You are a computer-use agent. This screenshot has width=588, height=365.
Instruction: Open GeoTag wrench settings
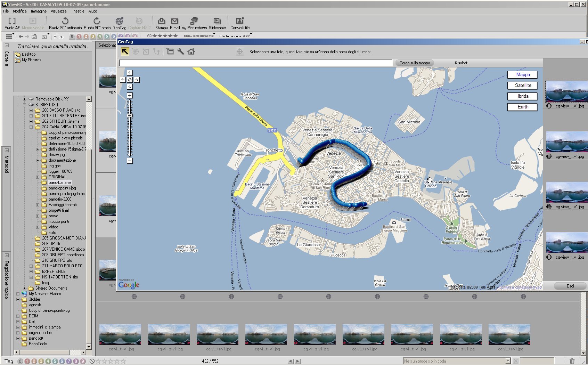click(x=180, y=51)
